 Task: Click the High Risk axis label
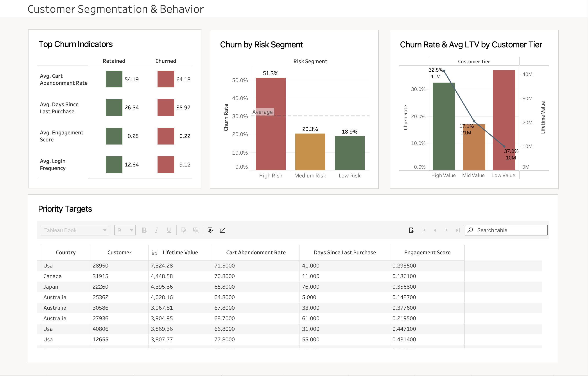[x=271, y=175]
